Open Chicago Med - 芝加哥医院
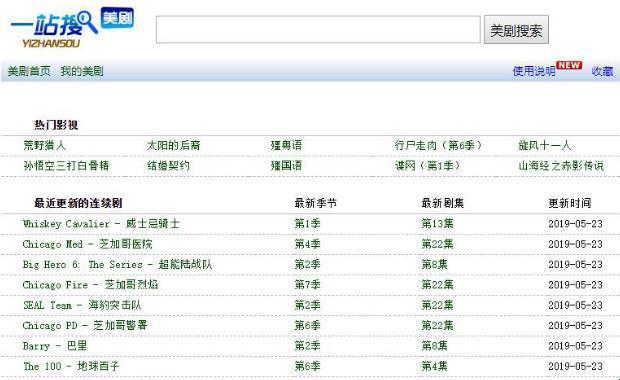Viewport: 620px width, 380px height. click(87, 244)
